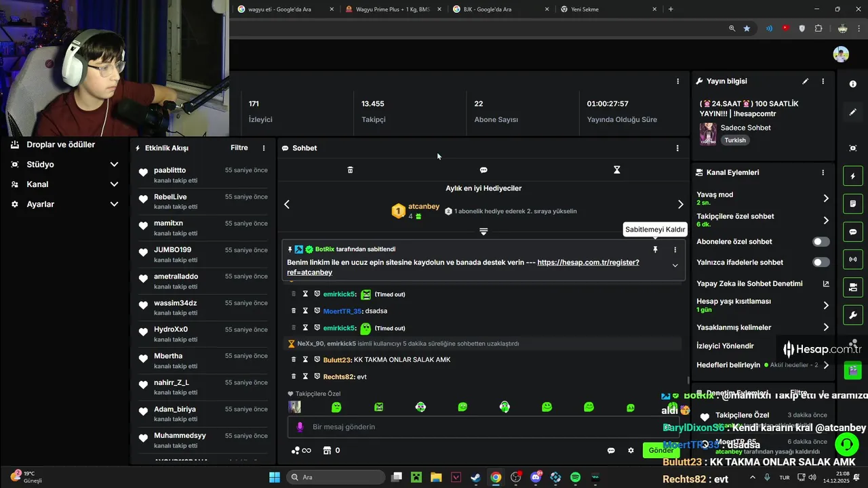Open shop icon below message input
The height and width of the screenshot is (488, 868).
pyautogui.click(x=327, y=451)
